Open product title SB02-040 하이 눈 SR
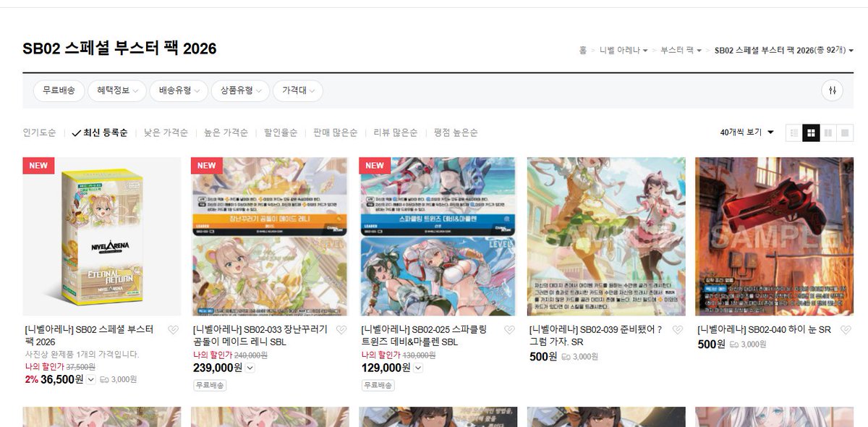This screenshot has width=868, height=427. pyautogui.click(x=764, y=329)
